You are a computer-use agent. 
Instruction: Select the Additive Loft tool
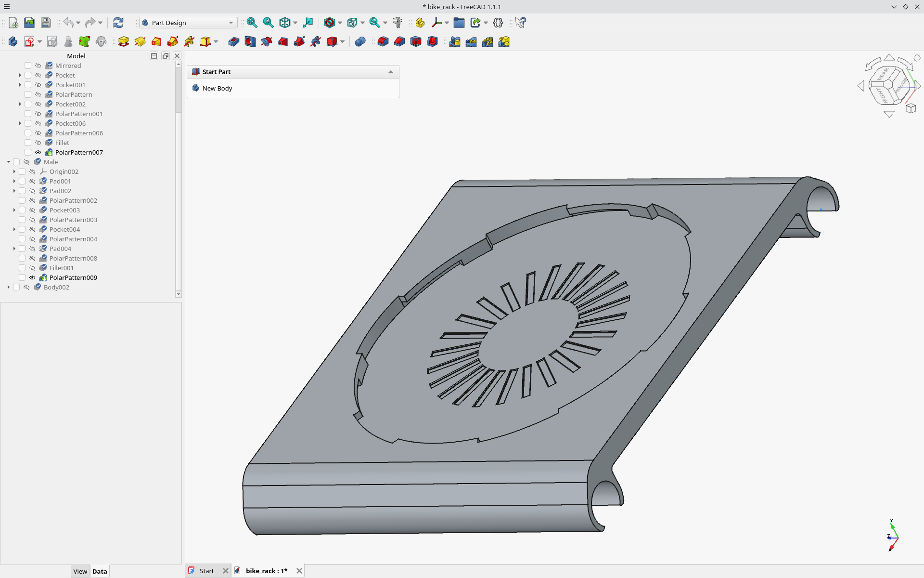click(x=156, y=42)
